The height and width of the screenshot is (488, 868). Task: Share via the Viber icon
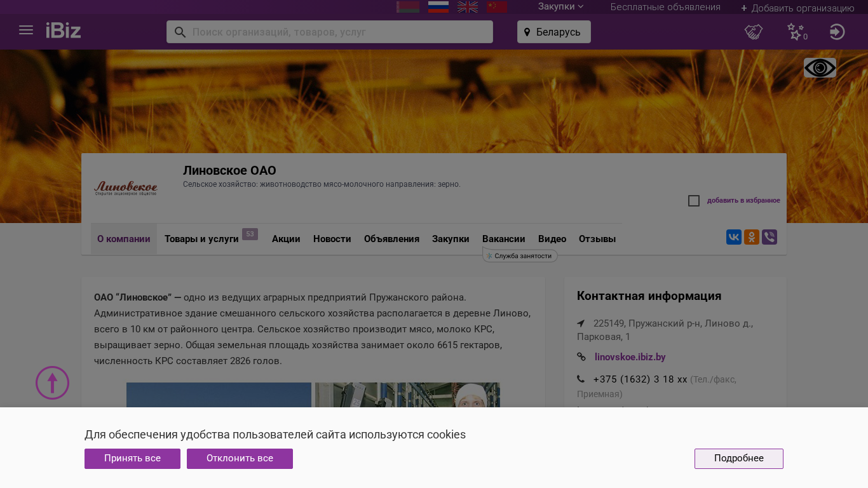click(770, 237)
